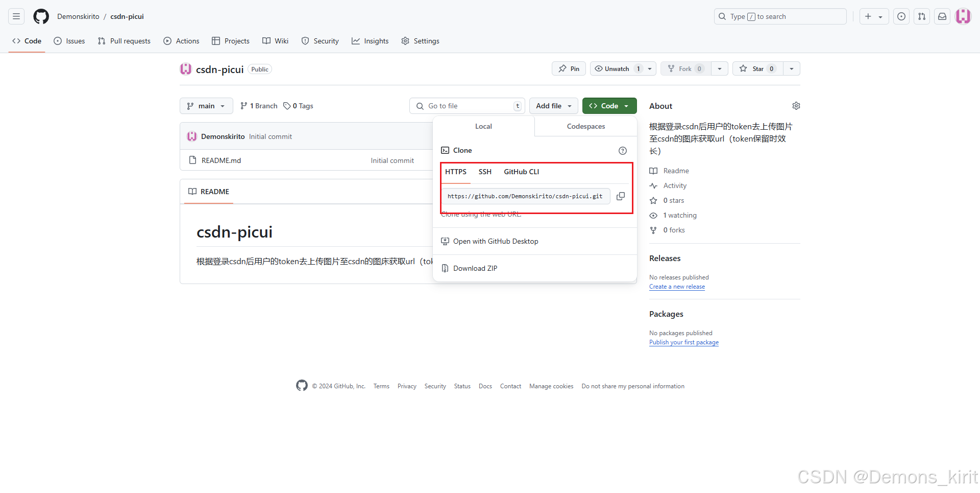
Task: Open the Pull requests tab
Action: coord(124,41)
